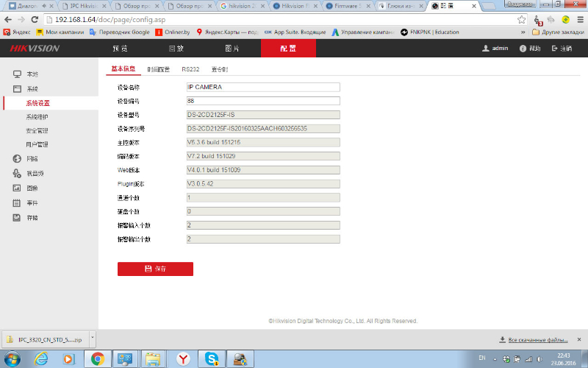Switch to the 'IPC Hikvision' browser tab
This screenshot has width=588, height=368.
point(84,6)
